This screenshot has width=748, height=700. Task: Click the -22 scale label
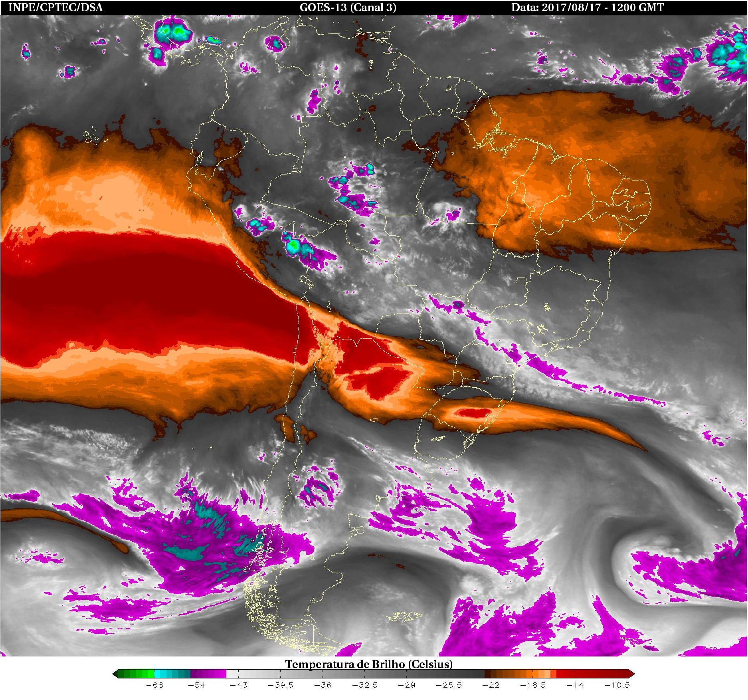coord(491,685)
